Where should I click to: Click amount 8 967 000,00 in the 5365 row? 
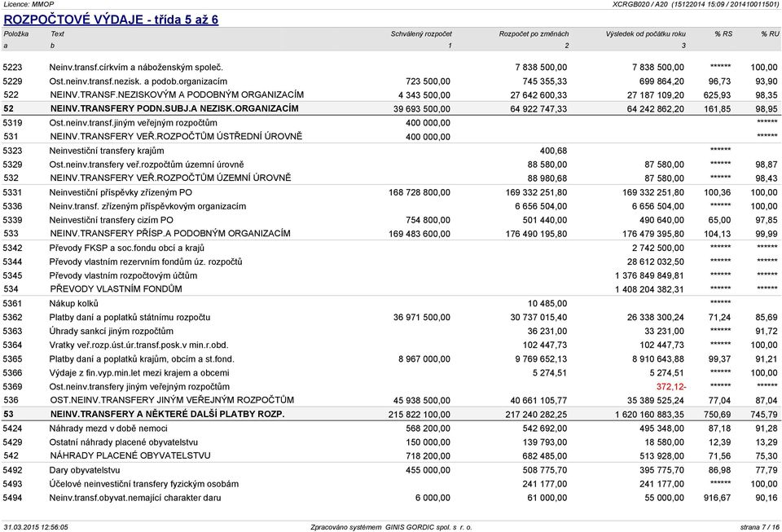point(424,359)
